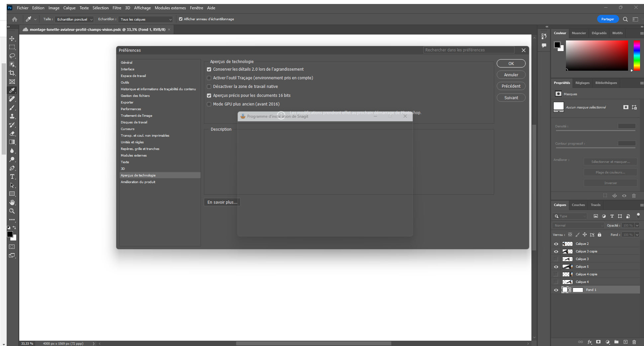Select the Clone Stamp tool
The image size is (644, 346).
point(12,116)
